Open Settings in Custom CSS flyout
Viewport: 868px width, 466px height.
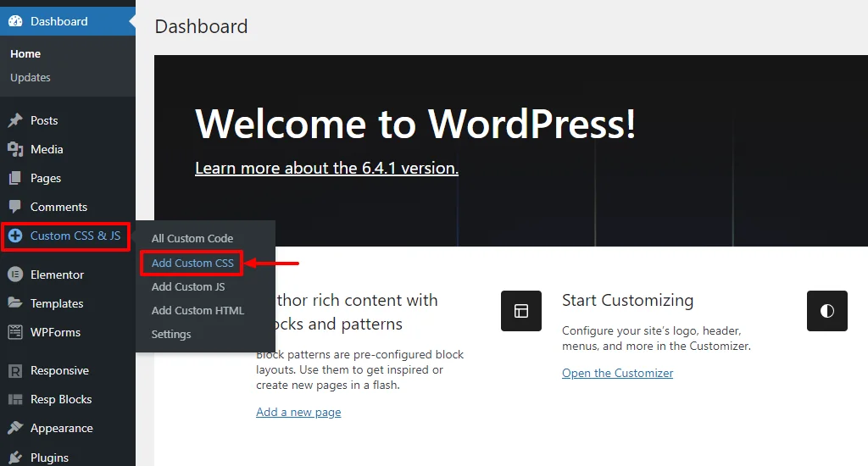click(x=171, y=335)
